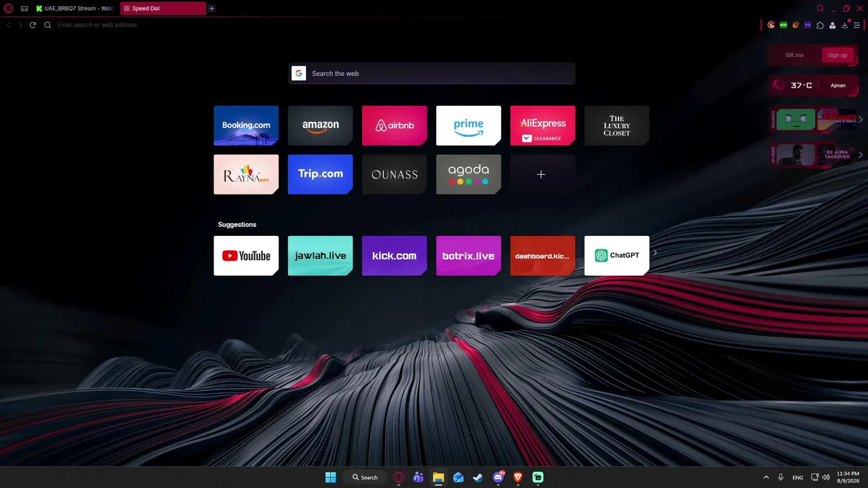The image size is (868, 488).
Task: Open a new tab with the plus button
Action: (x=212, y=9)
